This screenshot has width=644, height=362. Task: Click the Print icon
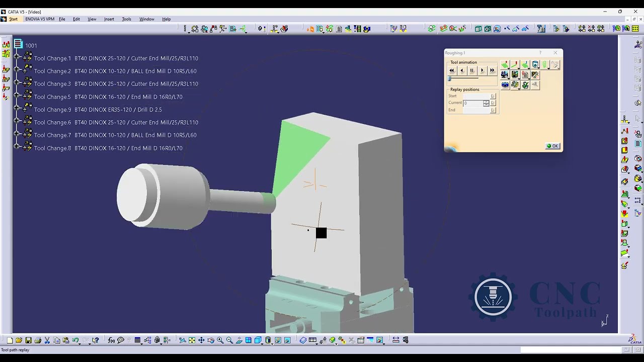pos(38,340)
